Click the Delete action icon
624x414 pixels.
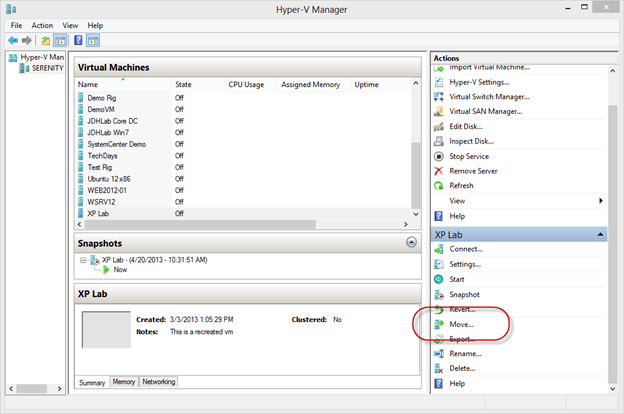point(439,369)
